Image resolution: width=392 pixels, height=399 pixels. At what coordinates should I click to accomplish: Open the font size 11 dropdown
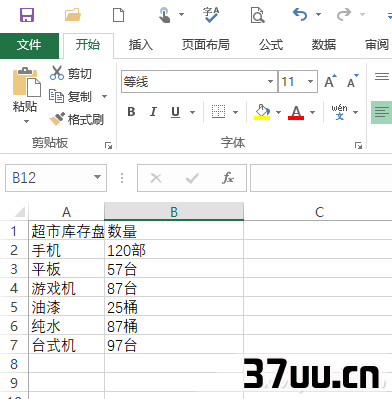coord(310,81)
